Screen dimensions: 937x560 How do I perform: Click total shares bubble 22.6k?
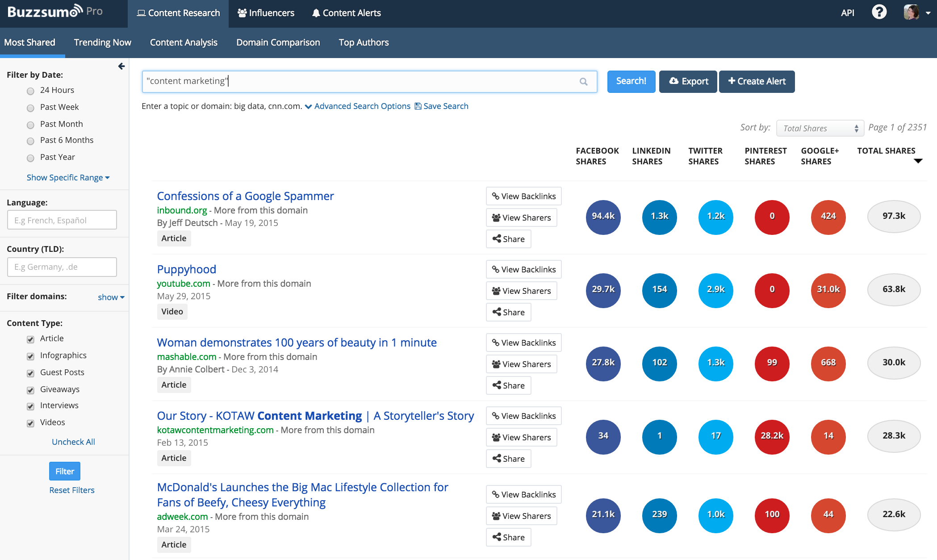click(894, 514)
